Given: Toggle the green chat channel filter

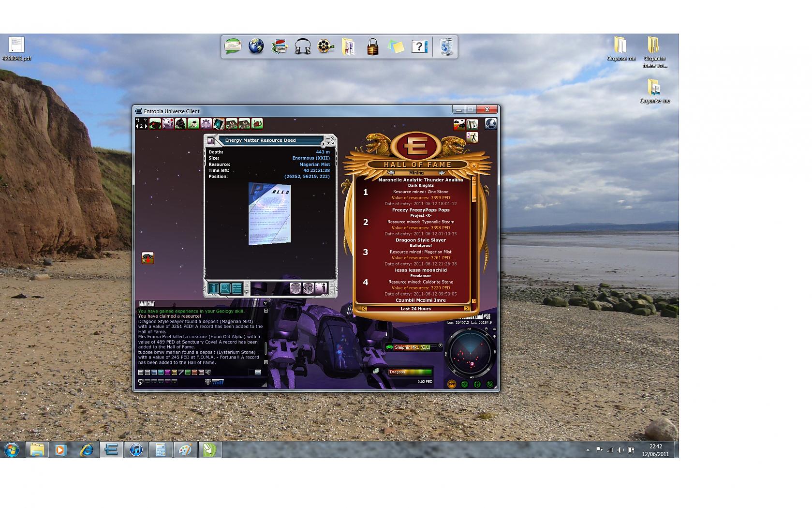Looking at the screenshot, I should point(188,373).
